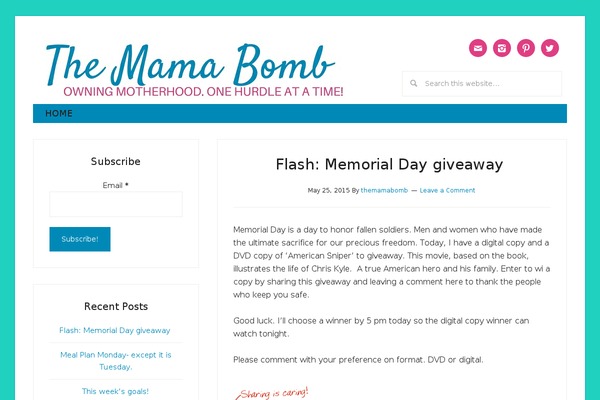
Task: Click the tagline Owning Motherhood banner text
Action: click(203, 92)
